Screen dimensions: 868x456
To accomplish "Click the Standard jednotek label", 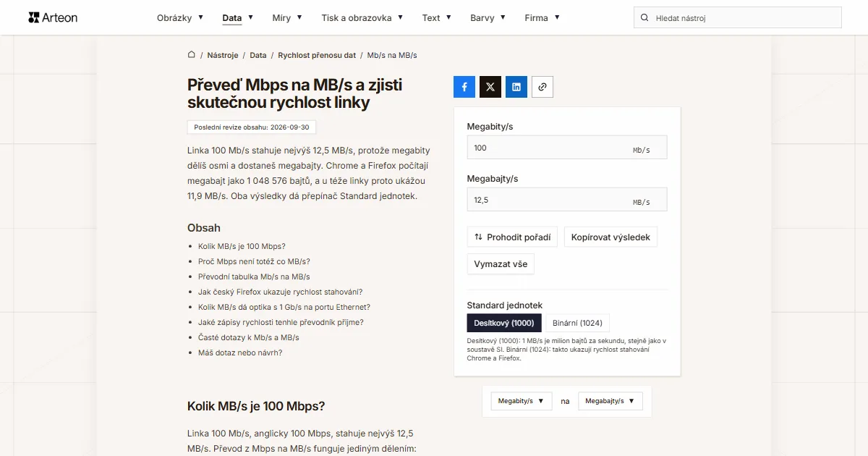I will click(505, 305).
